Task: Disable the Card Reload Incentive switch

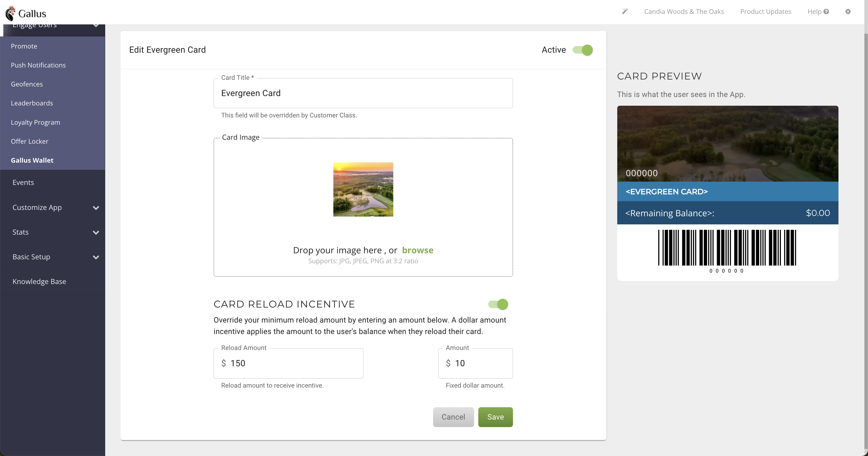Action: [498, 304]
